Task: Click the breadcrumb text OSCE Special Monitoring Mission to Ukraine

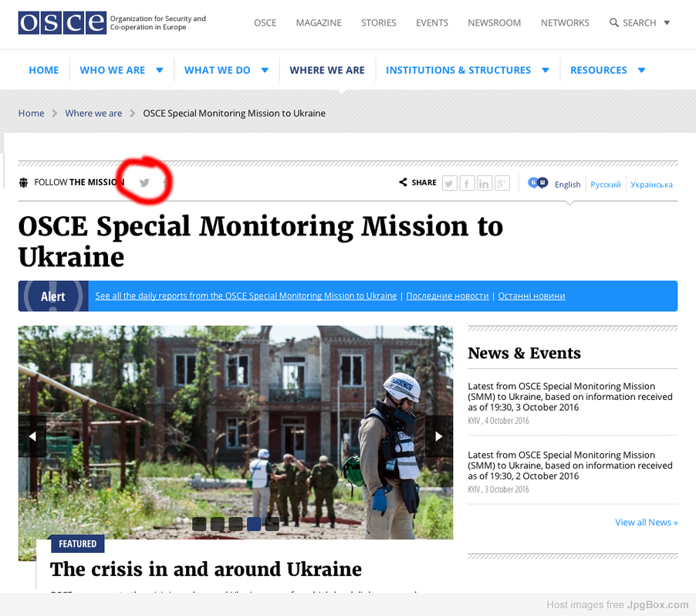Action: point(234,113)
